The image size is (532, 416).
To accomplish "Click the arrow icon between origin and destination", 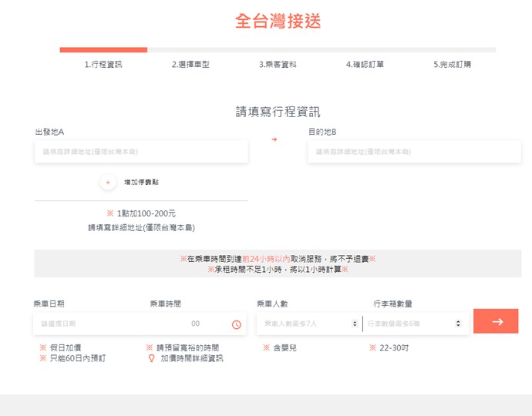I will [x=274, y=139].
